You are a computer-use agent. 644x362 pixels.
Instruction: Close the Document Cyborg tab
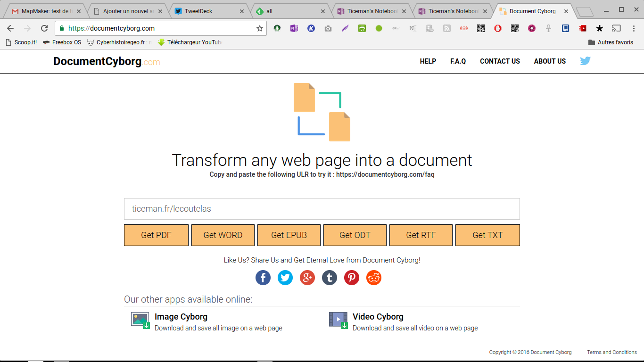click(566, 11)
